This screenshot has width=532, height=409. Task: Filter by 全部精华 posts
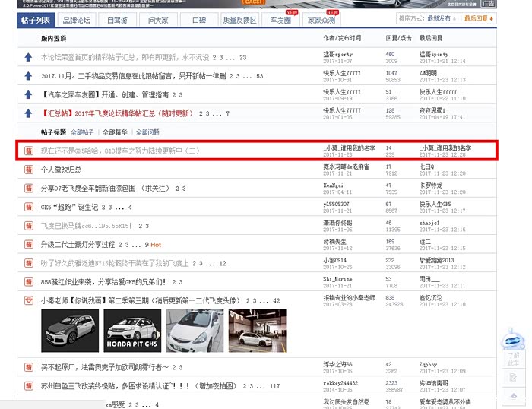tap(116, 132)
